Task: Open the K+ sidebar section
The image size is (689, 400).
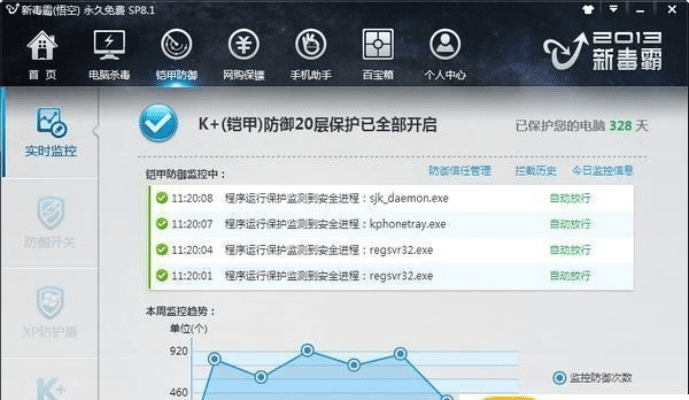Action: 50,386
